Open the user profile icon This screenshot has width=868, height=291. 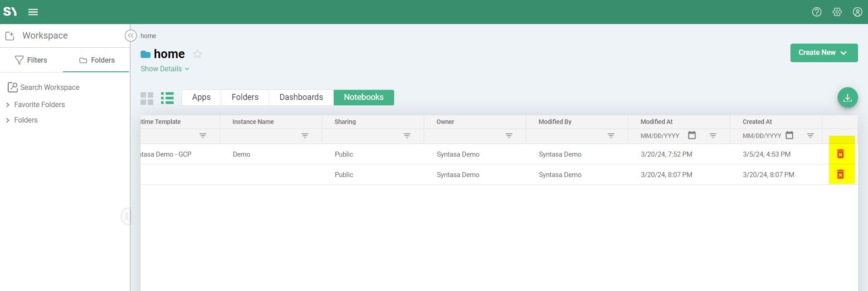(x=857, y=12)
